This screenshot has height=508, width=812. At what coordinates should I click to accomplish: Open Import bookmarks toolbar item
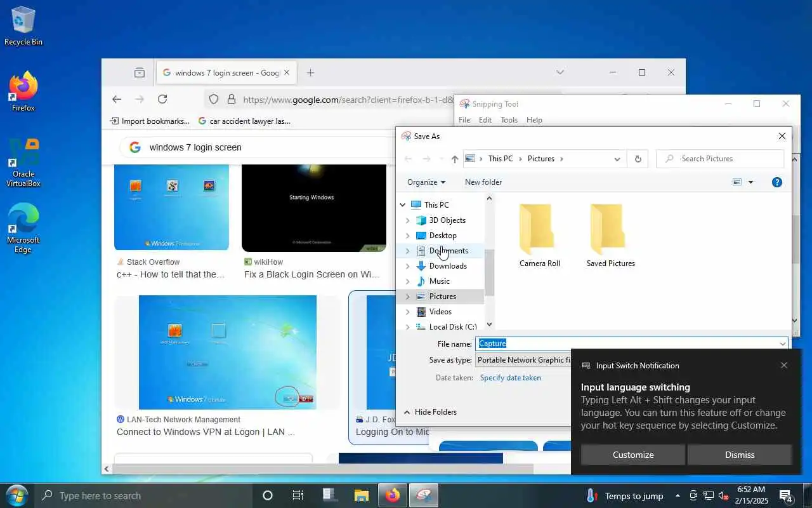(150, 121)
